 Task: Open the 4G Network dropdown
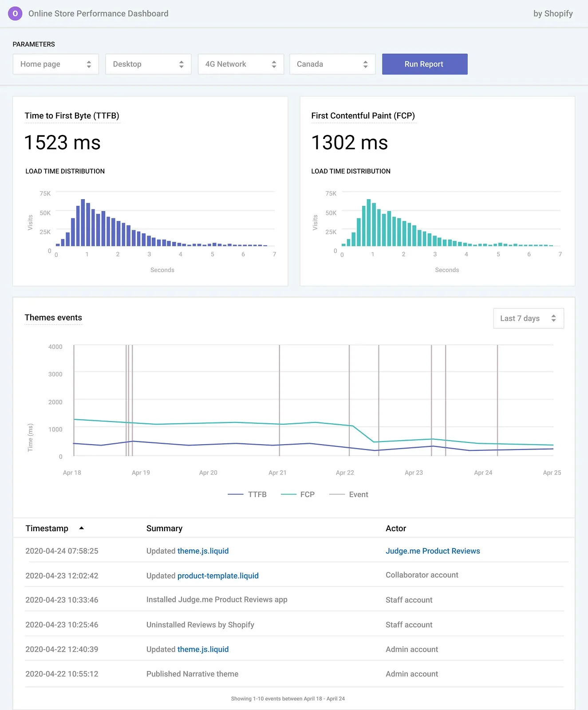241,64
